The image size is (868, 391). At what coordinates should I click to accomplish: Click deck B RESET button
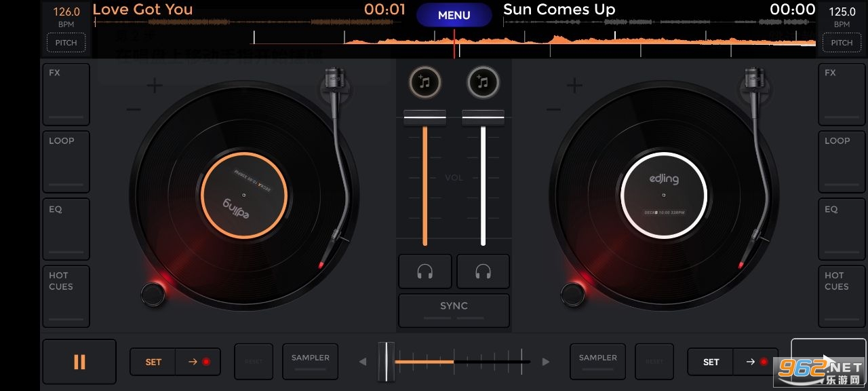(x=654, y=361)
